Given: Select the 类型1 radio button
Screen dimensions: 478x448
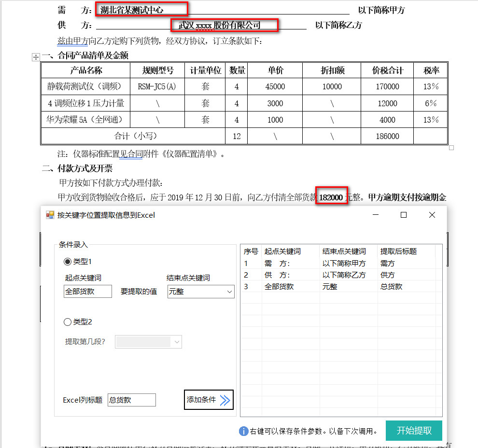Looking at the screenshot, I should (68, 262).
